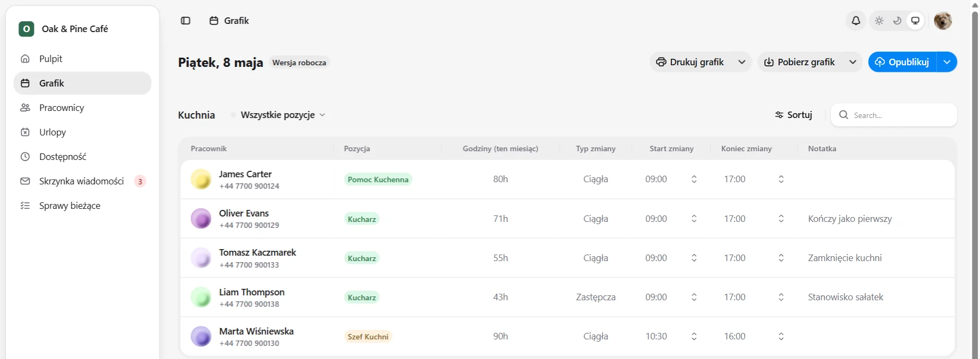Click Pomoc Kuchenna position tag
This screenshot has width=980, height=359.
click(378, 179)
